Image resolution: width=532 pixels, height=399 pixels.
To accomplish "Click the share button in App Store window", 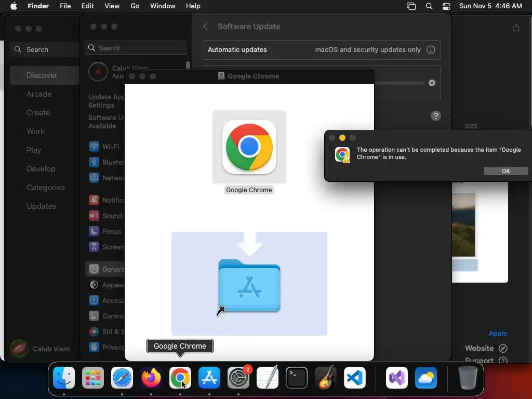I will (516, 28).
